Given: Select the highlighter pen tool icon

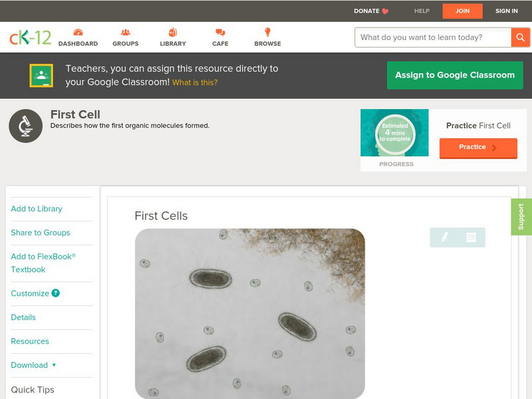Looking at the screenshot, I should coord(444,237).
